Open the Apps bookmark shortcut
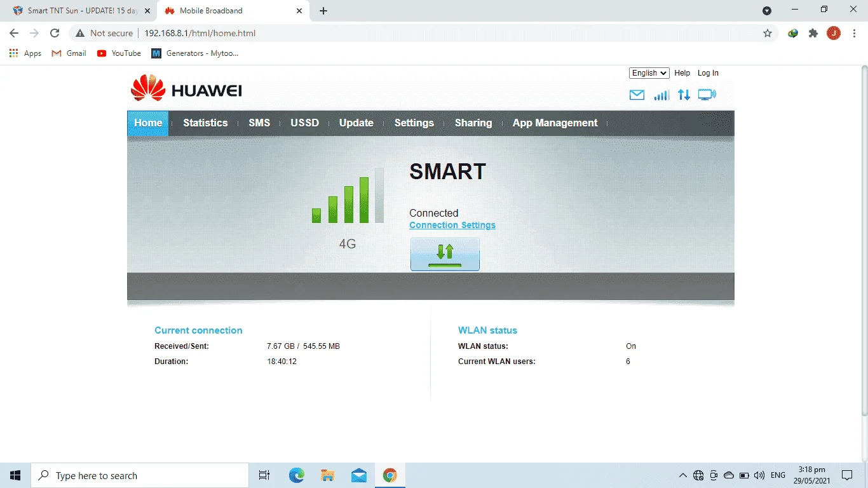 click(25, 53)
